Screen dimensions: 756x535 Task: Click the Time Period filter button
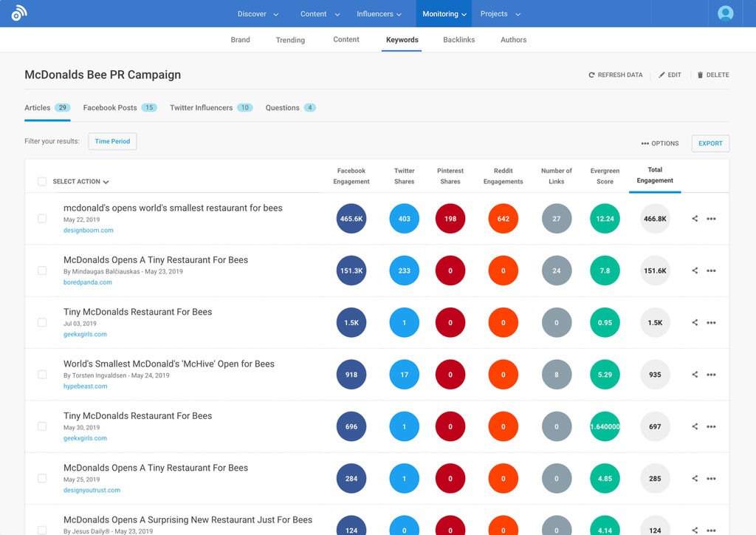click(112, 141)
